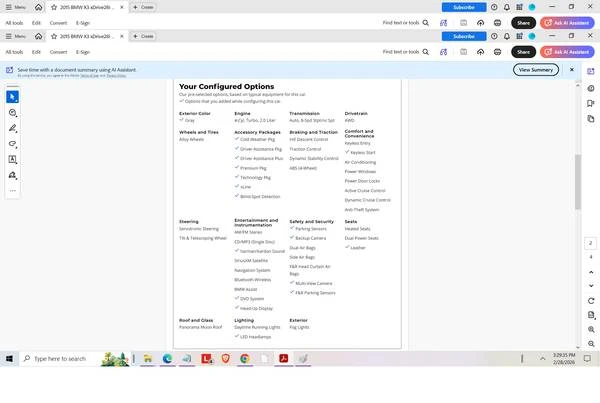
Task: Dismiss the AI summary banner with X
Action: click(572, 70)
